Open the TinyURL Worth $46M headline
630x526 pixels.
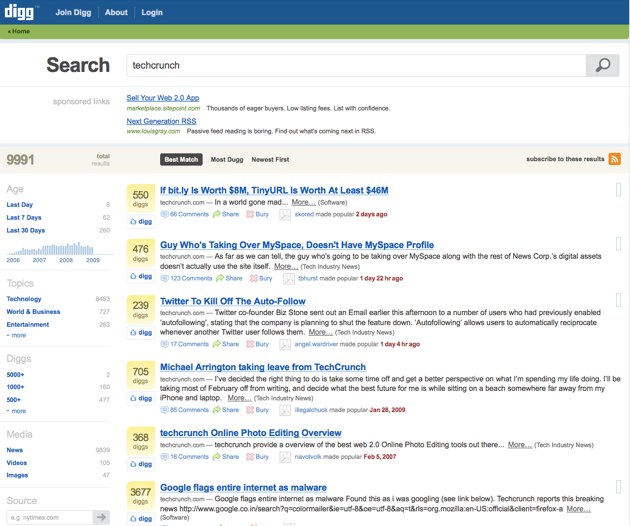coord(274,190)
